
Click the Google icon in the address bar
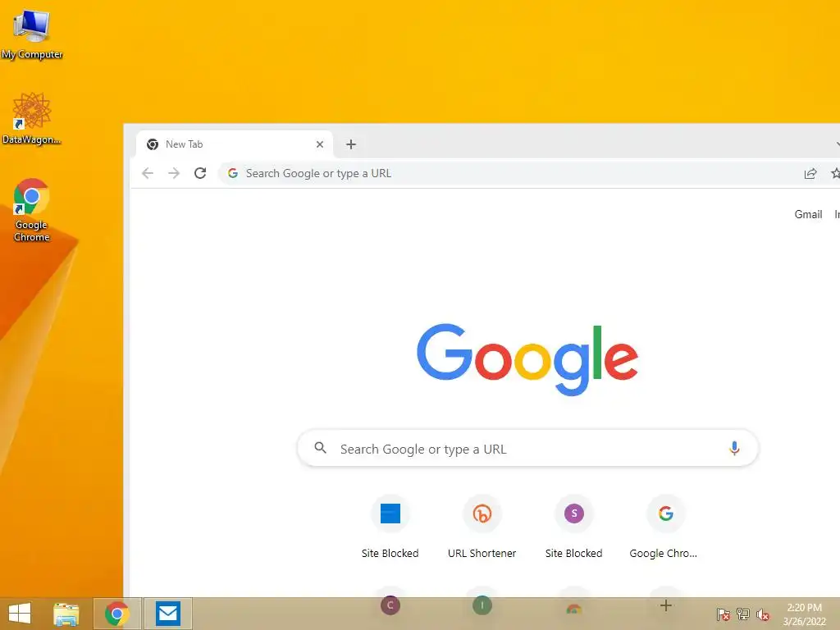[x=233, y=173]
